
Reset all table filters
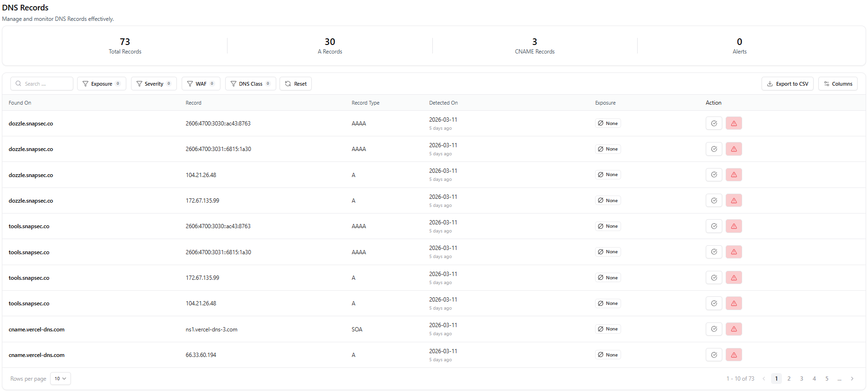tap(296, 84)
